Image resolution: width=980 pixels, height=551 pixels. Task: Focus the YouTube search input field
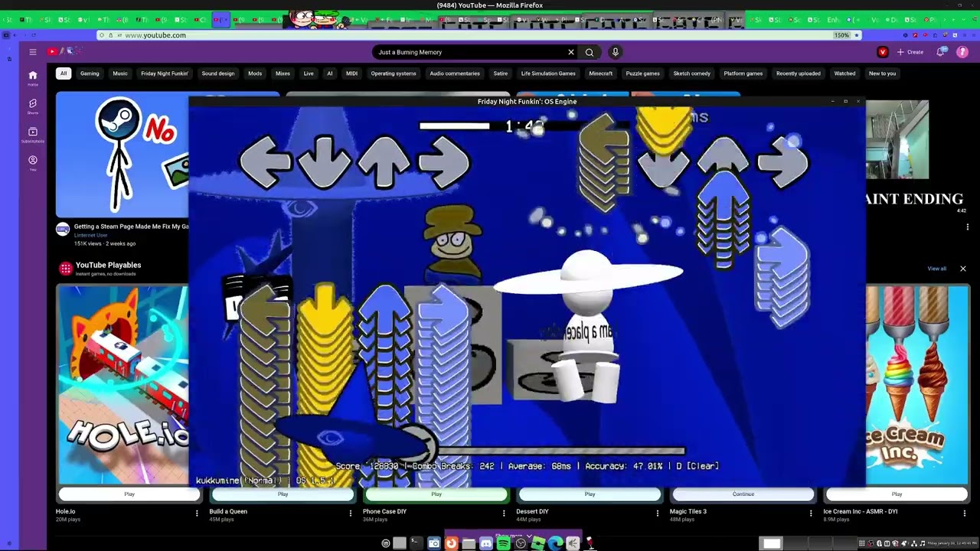(x=470, y=52)
